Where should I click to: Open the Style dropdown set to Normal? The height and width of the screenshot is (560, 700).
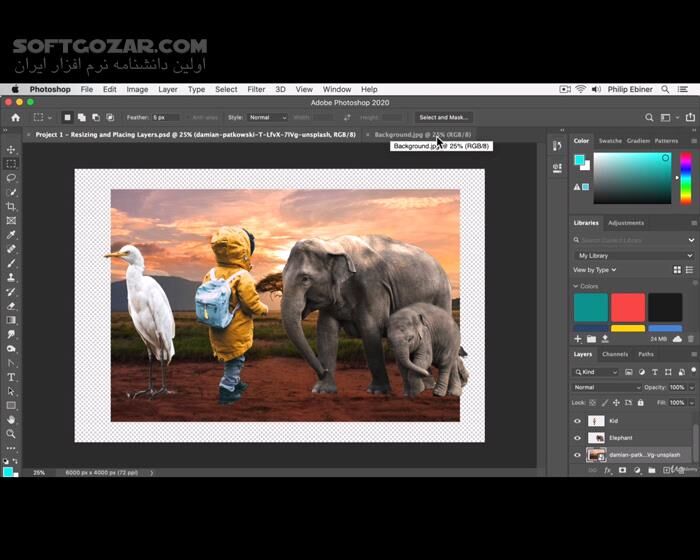coord(267,117)
